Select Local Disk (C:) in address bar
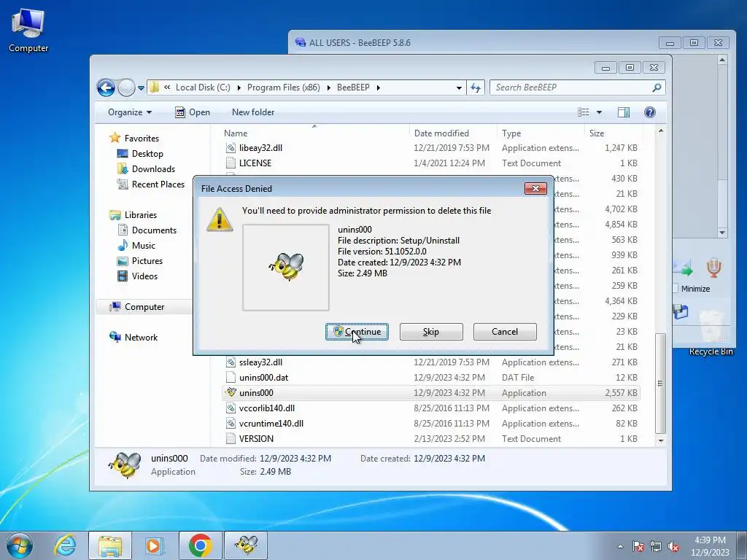Image resolution: width=747 pixels, height=560 pixels. tap(203, 87)
